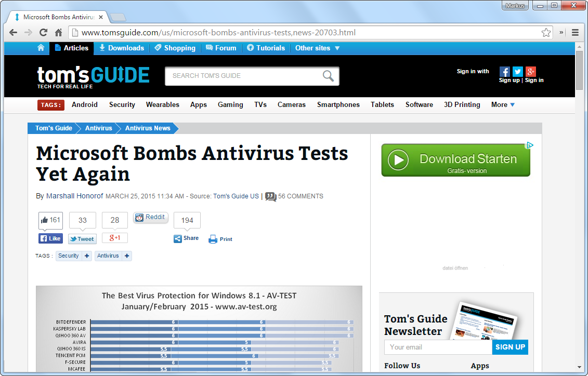The width and height of the screenshot is (588, 376).
Task: Click the Google+ sign-in icon
Action: [x=531, y=72]
